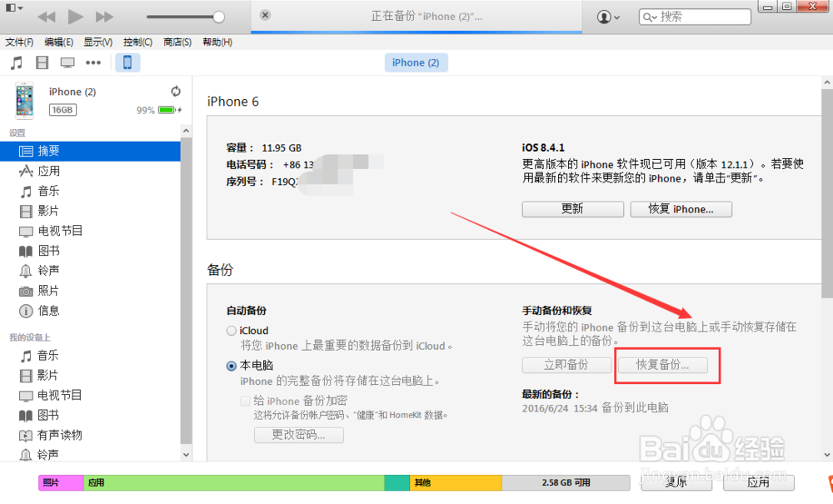Click the rewind previous track button

[x=47, y=17]
